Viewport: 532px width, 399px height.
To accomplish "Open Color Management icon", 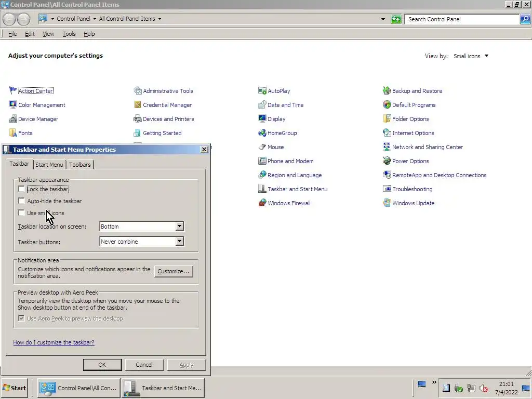I will click(13, 104).
